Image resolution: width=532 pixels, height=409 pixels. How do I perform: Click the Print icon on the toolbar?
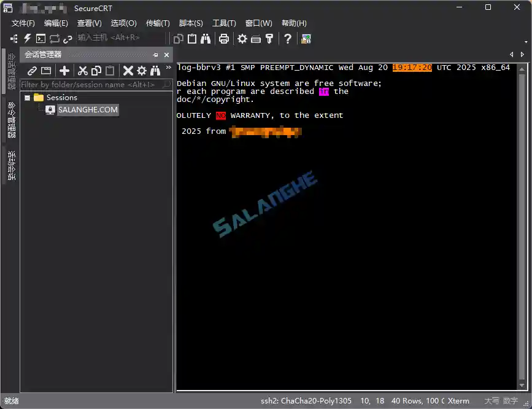(x=223, y=38)
